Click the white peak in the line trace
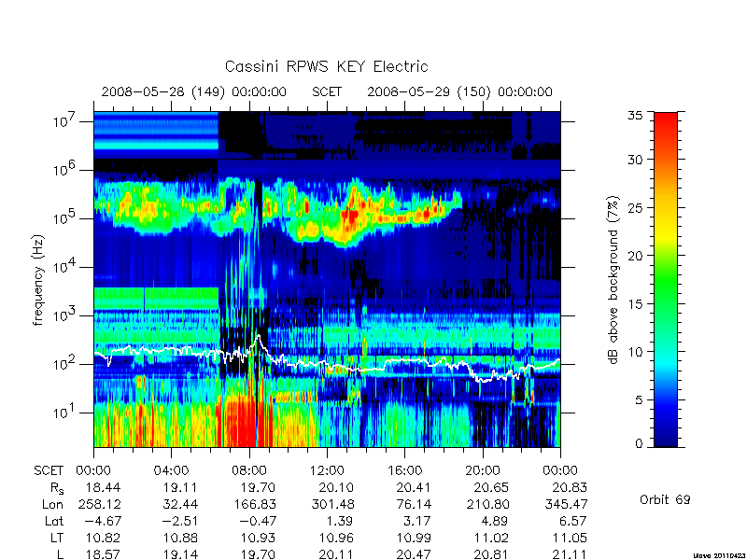 coord(259,337)
